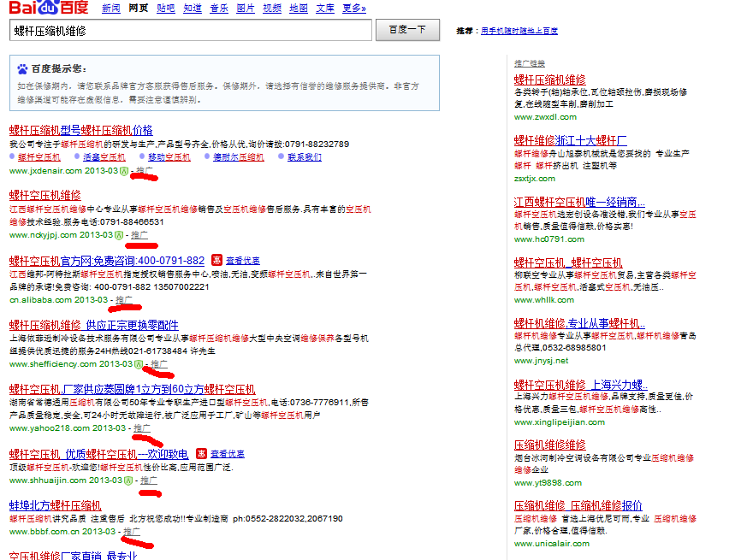Open right-side ad 螺杆空压机维修_上海兴力螺
Screen dimensions: 753x560
coord(581,385)
